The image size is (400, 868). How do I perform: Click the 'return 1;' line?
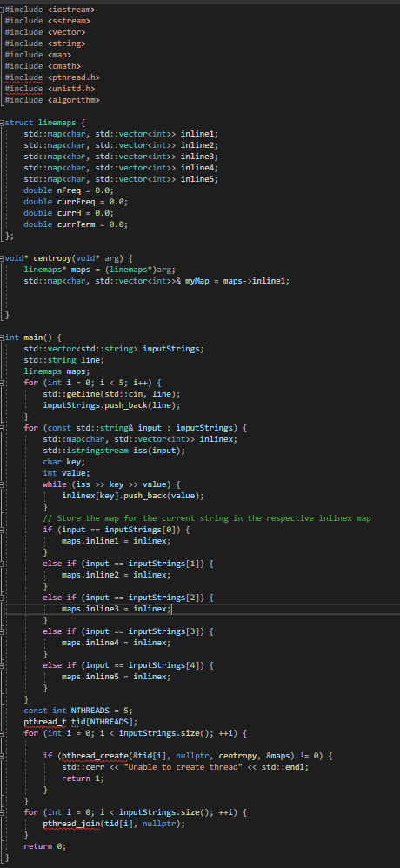(83, 778)
